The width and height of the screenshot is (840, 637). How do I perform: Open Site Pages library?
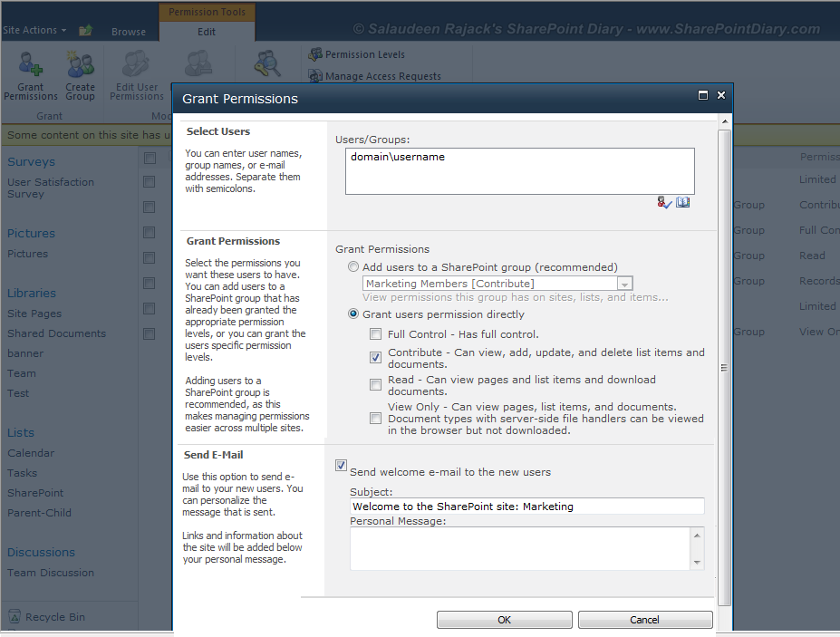pos(34,314)
